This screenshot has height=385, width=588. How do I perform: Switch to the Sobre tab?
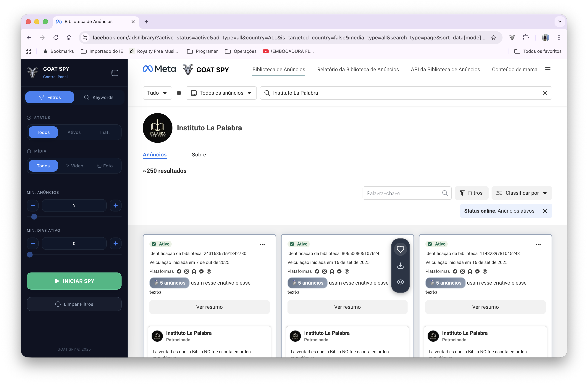click(199, 155)
